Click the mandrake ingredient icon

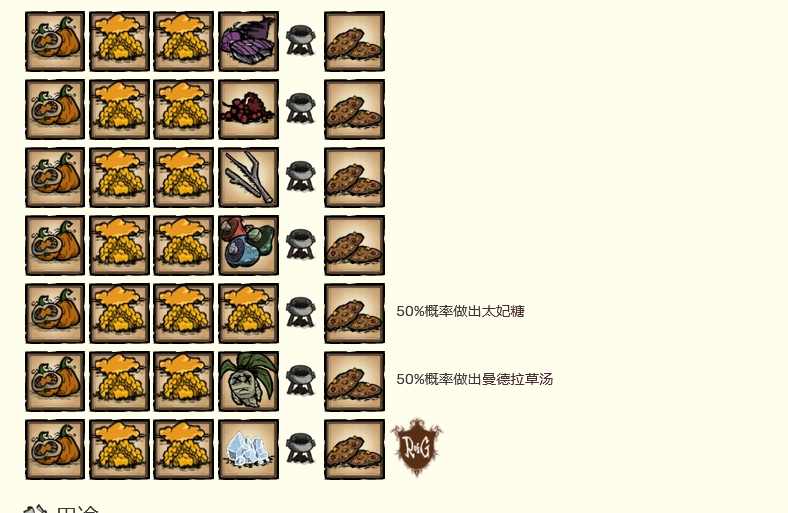pyautogui.click(x=248, y=381)
